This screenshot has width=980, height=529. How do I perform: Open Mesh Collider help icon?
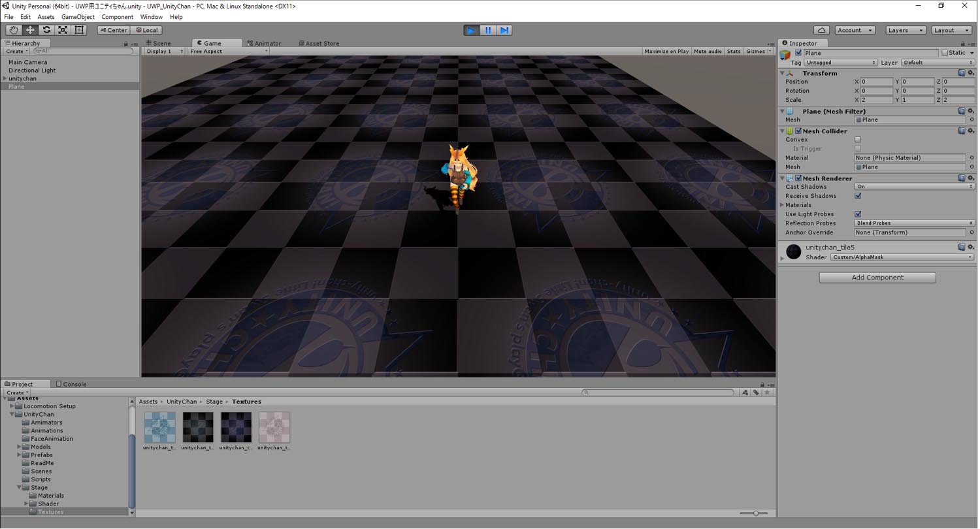pos(962,131)
